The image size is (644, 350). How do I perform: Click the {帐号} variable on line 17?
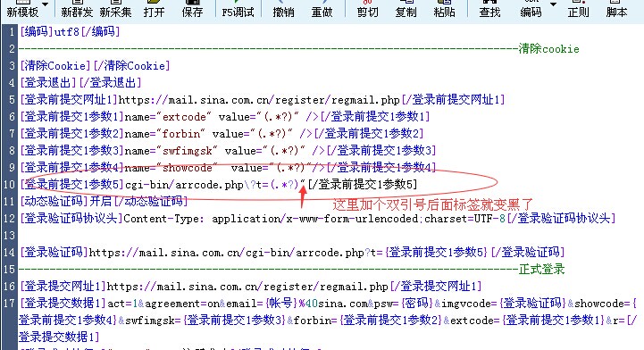click(x=281, y=304)
